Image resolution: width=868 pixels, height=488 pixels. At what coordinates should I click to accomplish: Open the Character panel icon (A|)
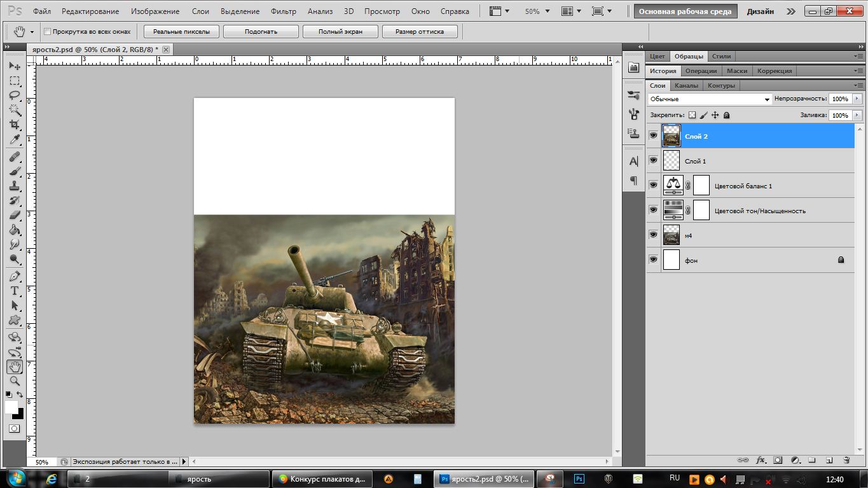pyautogui.click(x=633, y=162)
